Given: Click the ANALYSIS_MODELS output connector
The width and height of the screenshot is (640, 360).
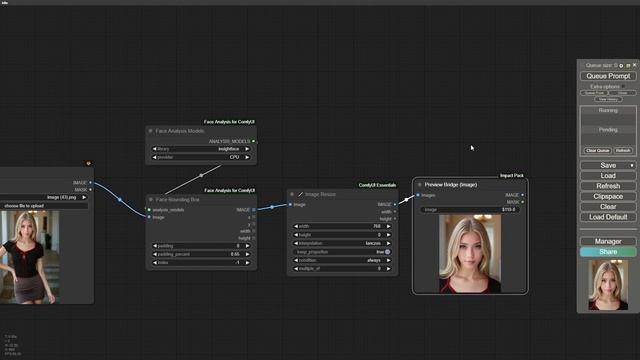Looking at the screenshot, I should (x=253, y=141).
